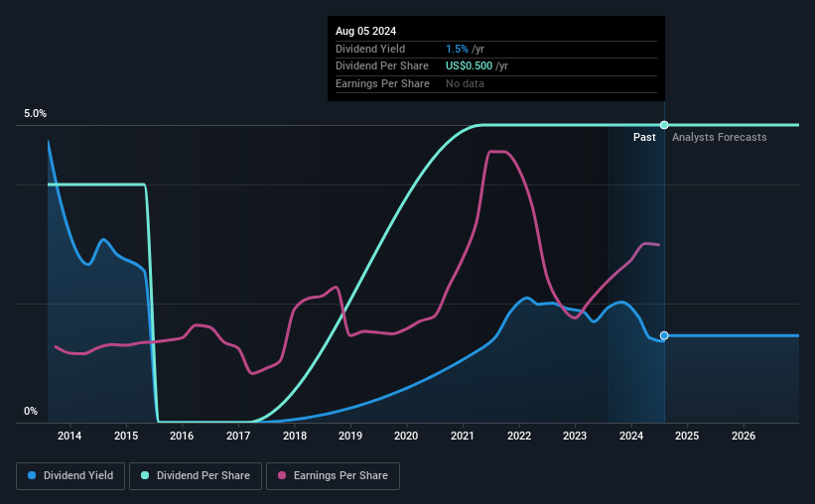Click the teal Dividend Per Share legend dot
Image resolution: width=815 pixels, height=504 pixels.
coord(145,475)
